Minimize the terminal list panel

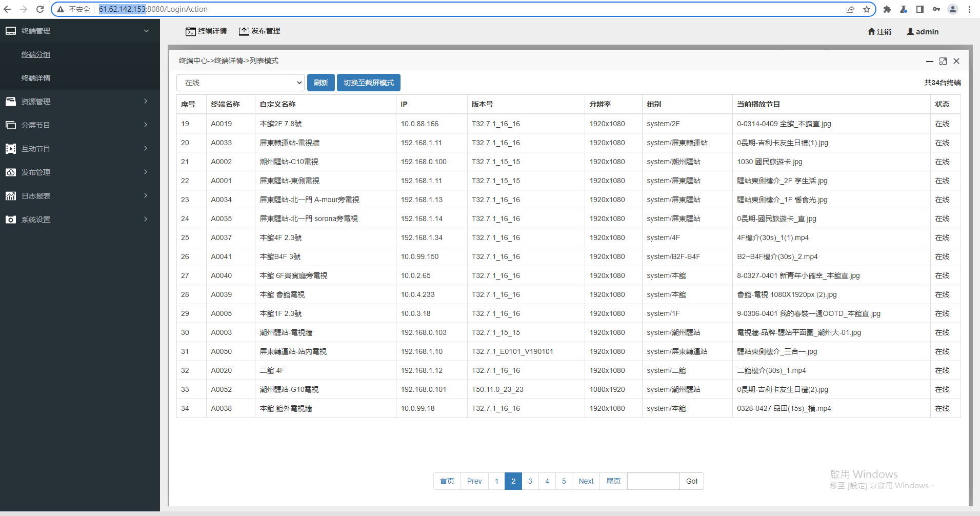[930, 61]
